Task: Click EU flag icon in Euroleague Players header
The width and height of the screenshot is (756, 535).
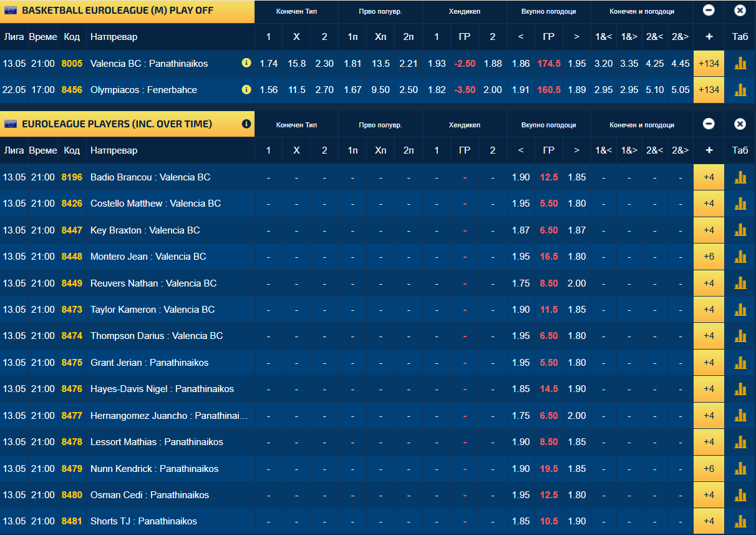Action: pyautogui.click(x=11, y=124)
